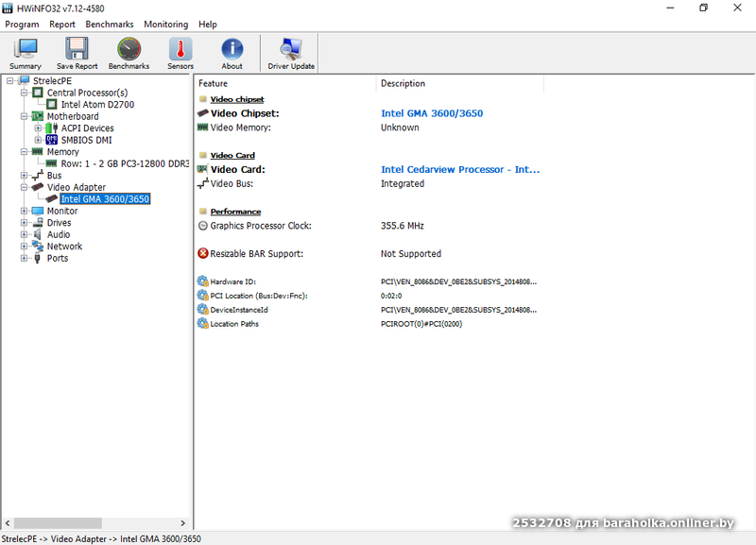Expand the Drives branch
756x545 pixels.
coord(24,223)
